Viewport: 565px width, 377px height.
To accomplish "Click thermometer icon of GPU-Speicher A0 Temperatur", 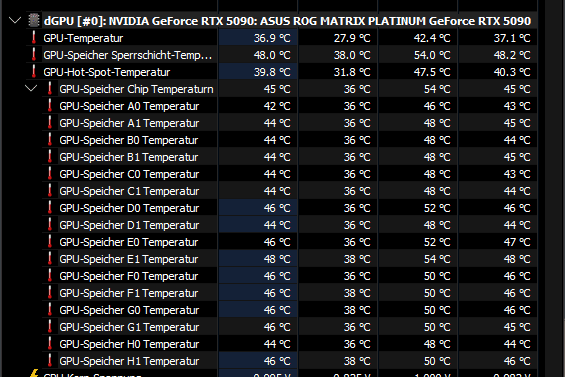I will tap(50, 106).
